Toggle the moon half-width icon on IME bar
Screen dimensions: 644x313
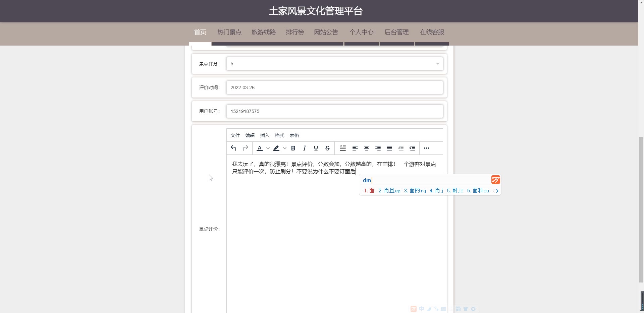tap(429, 309)
